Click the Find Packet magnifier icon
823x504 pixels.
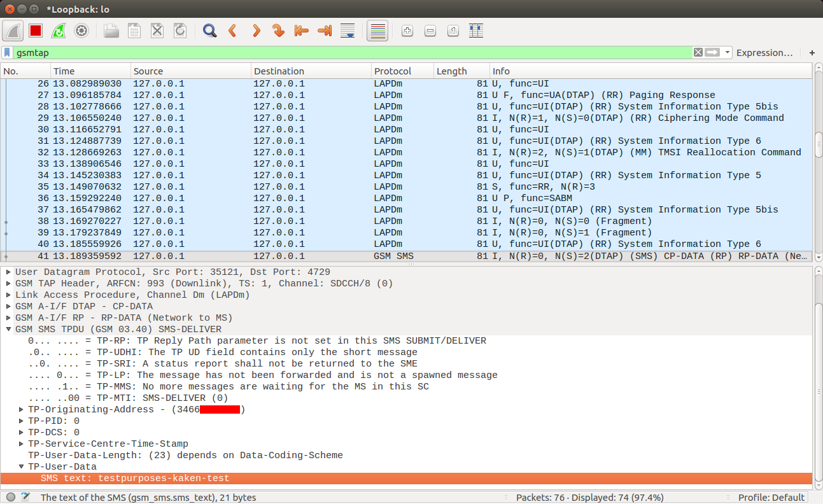coord(209,31)
